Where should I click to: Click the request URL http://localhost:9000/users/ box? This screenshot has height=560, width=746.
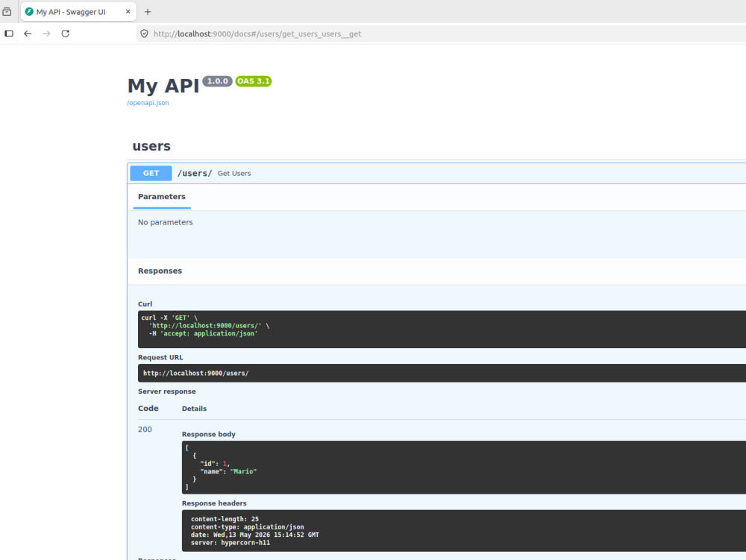click(x=442, y=373)
